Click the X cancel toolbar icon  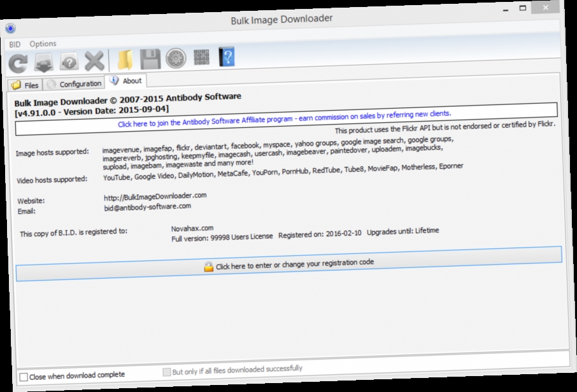click(94, 60)
